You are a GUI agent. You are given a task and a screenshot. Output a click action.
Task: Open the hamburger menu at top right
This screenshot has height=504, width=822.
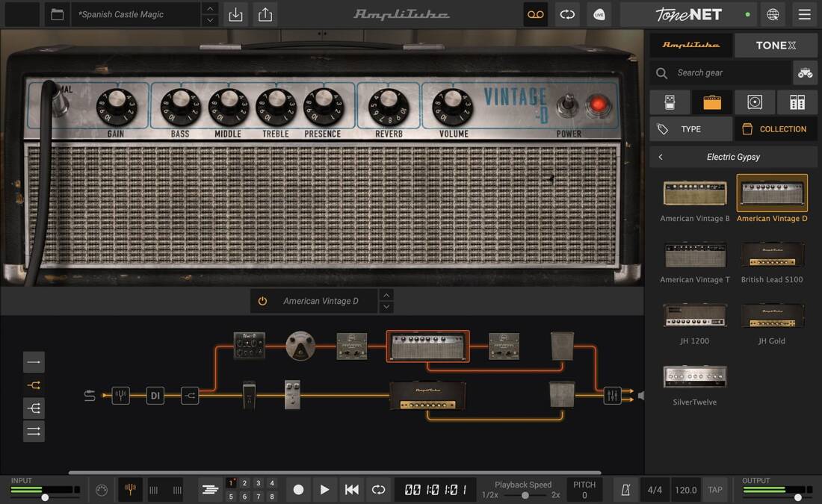coord(805,14)
